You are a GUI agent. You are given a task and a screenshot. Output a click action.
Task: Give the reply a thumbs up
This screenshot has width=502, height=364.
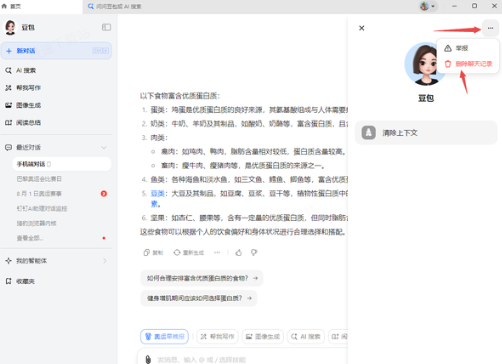[238, 253]
